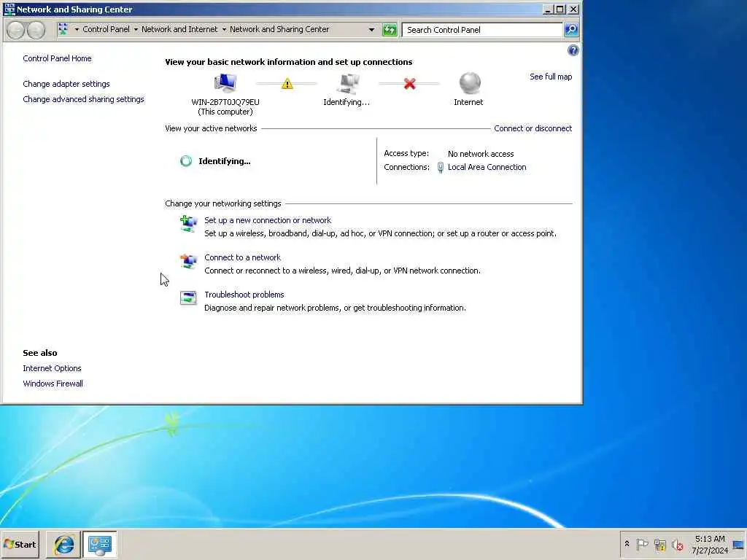Click Connect to a network link
Screen dimensions: 747x560
(x=242, y=257)
